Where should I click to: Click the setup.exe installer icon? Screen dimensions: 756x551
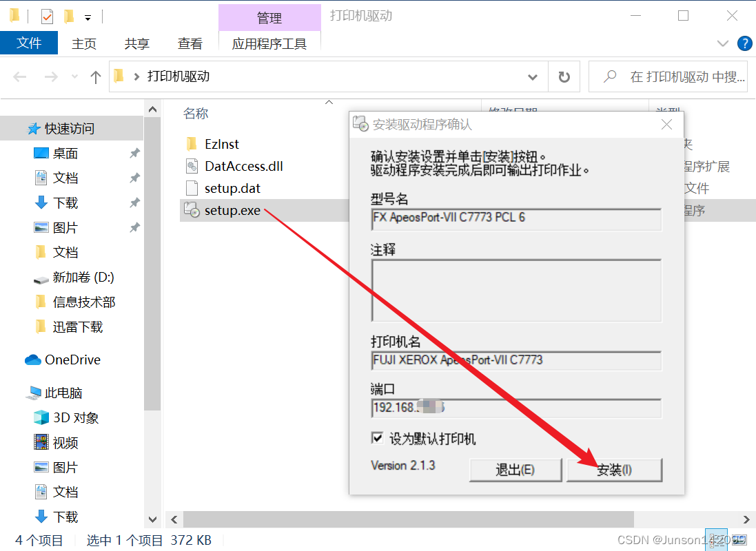tap(192, 209)
